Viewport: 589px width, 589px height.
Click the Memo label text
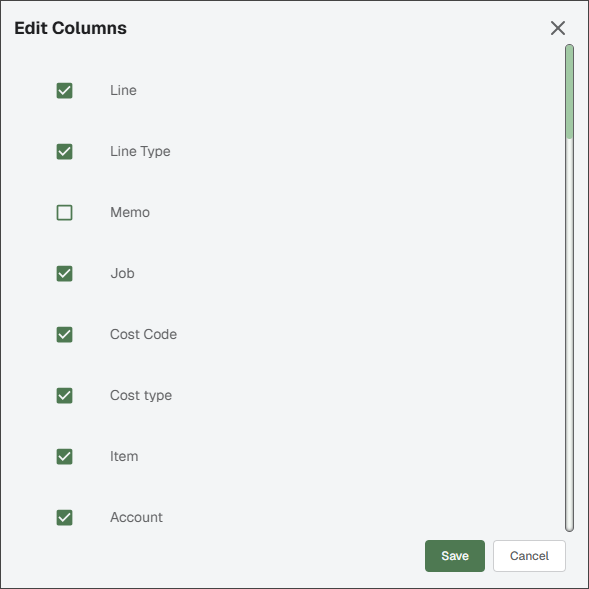tap(130, 212)
